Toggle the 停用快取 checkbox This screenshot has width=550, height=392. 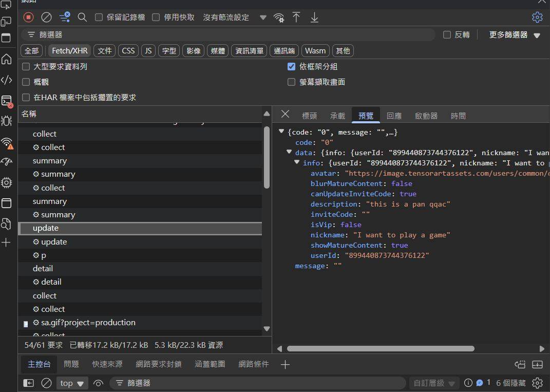[x=156, y=17]
